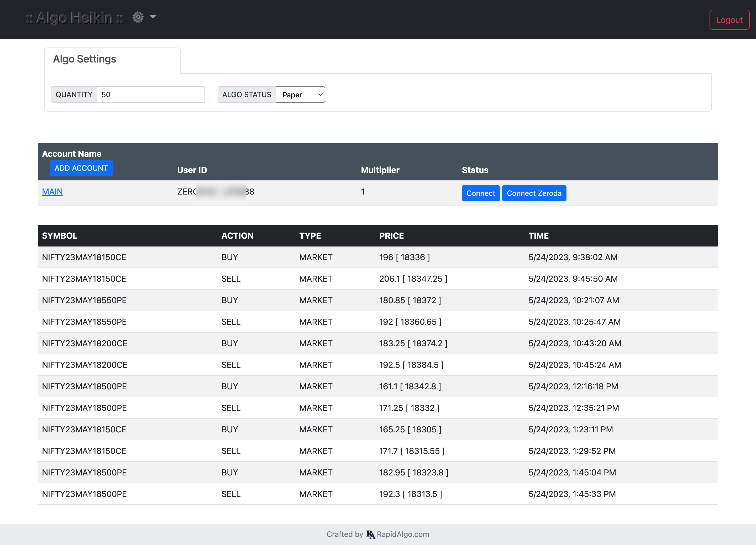Image resolution: width=756 pixels, height=545 pixels.
Task: Open the MAIN account link
Action: point(52,192)
